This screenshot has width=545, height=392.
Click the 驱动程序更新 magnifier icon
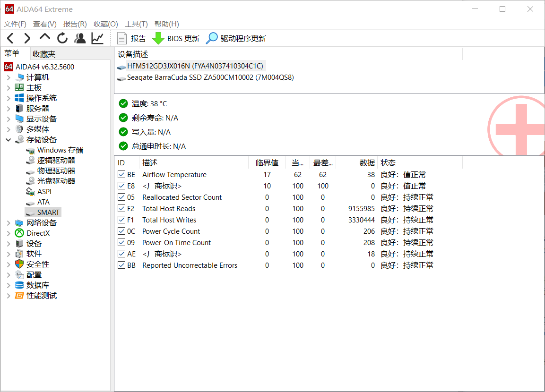tap(212, 38)
